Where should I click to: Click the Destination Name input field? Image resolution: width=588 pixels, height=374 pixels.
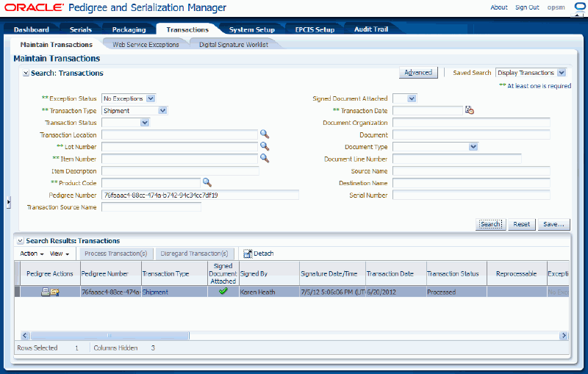pyautogui.click(x=471, y=183)
